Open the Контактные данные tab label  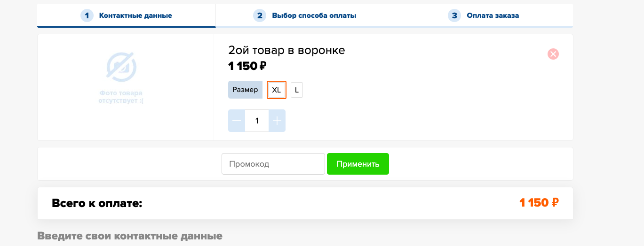click(135, 15)
